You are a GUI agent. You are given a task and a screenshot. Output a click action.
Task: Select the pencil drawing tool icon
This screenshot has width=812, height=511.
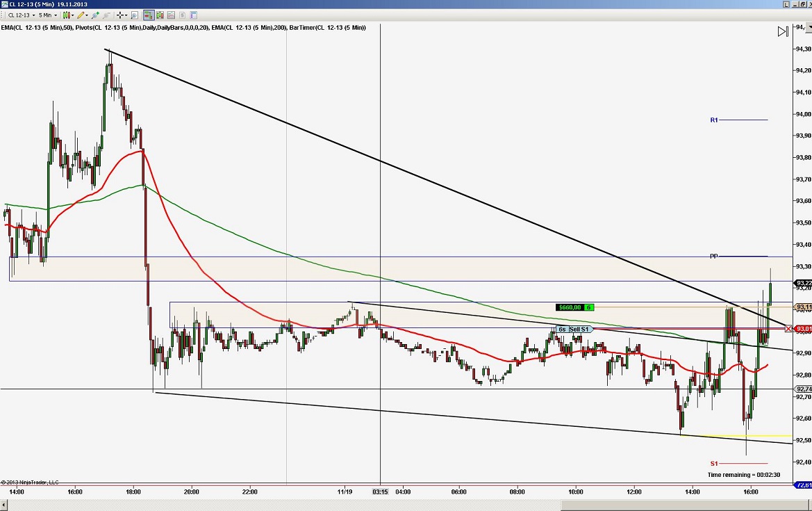[x=81, y=15]
